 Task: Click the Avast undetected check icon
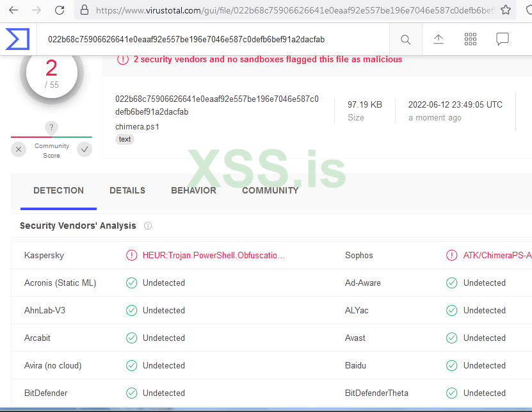[x=451, y=338]
